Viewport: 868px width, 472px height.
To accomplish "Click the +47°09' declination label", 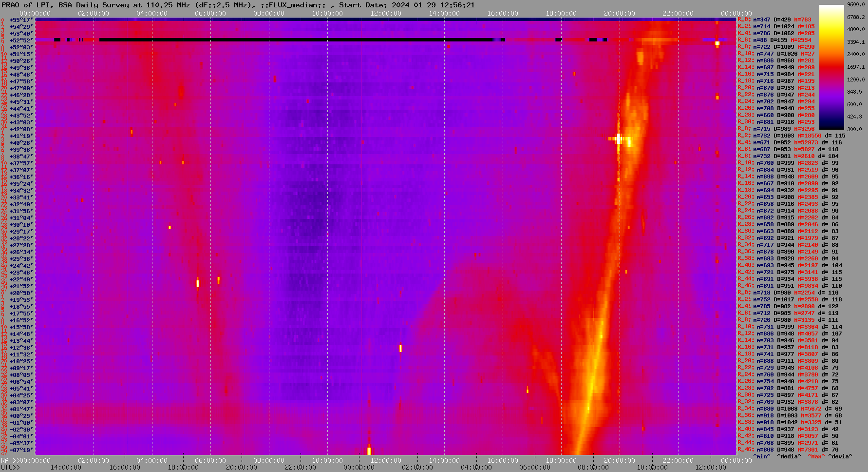I will (21, 88).
